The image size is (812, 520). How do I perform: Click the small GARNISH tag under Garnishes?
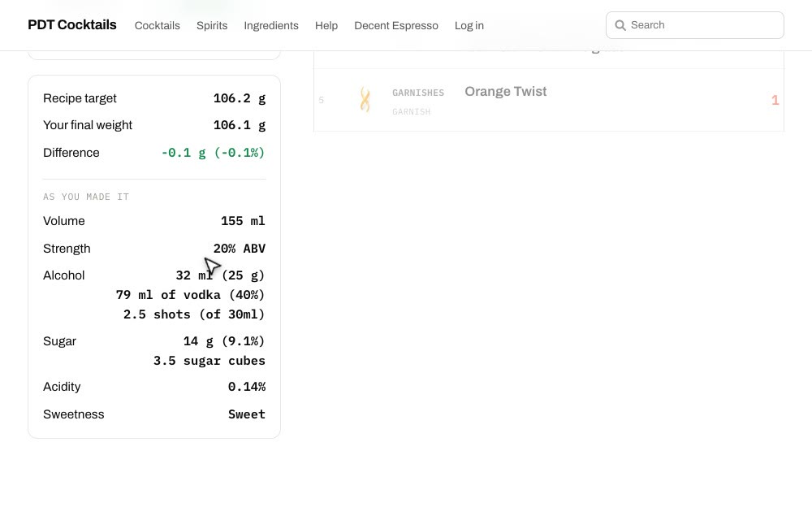(411, 112)
